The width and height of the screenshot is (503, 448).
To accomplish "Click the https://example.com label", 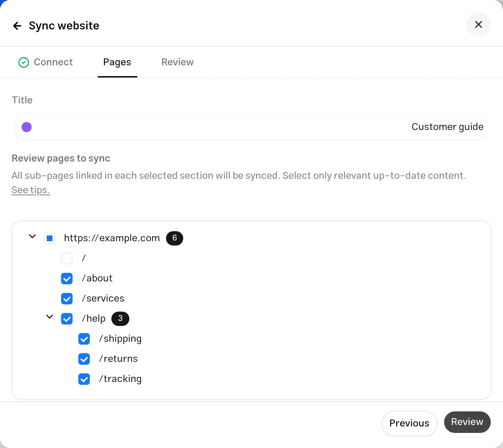I will (x=112, y=238).
